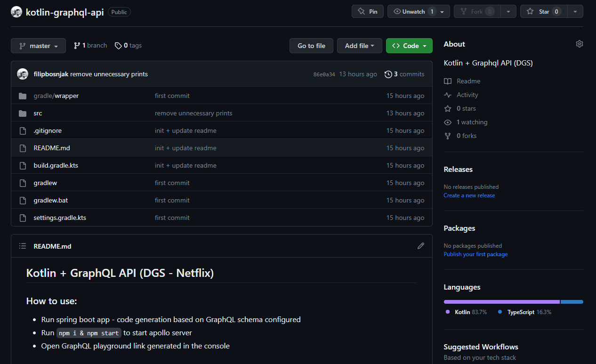Open the kotlin-graphql-api repository title link
The height and width of the screenshot is (364, 596).
64,12
